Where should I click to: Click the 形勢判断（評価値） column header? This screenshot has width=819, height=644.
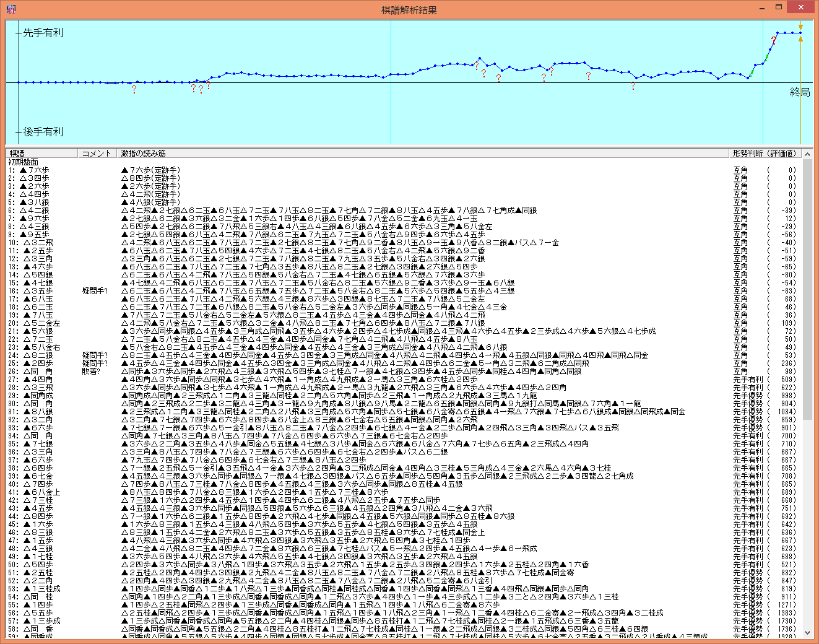click(765, 153)
